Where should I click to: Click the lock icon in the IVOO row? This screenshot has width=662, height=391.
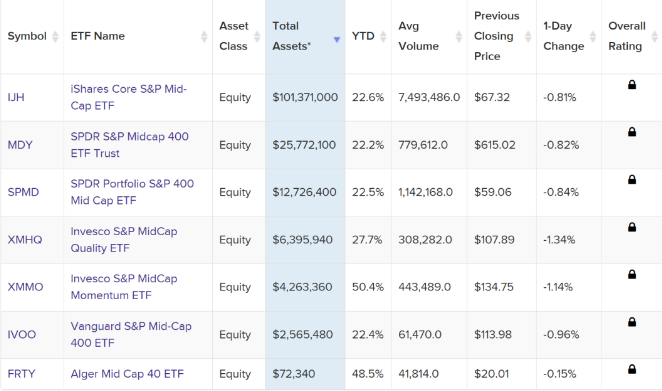pos(632,322)
